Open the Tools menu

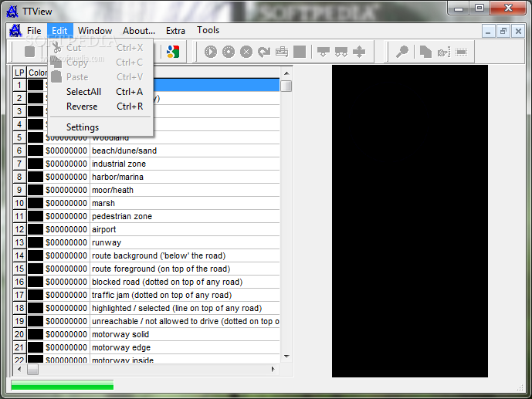pyautogui.click(x=208, y=30)
